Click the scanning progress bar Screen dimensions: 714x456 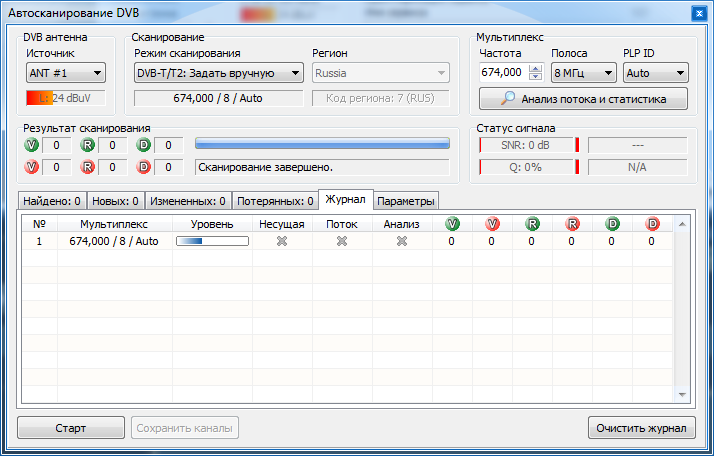(322, 145)
